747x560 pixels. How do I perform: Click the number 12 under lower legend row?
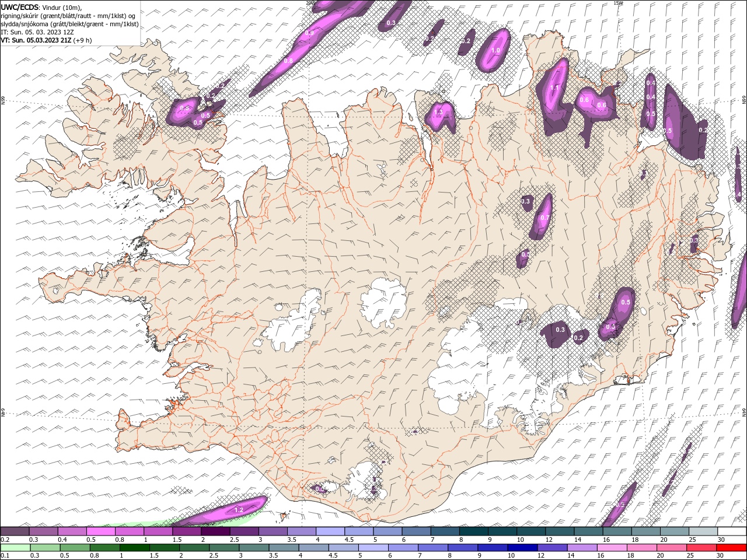pyautogui.click(x=541, y=556)
